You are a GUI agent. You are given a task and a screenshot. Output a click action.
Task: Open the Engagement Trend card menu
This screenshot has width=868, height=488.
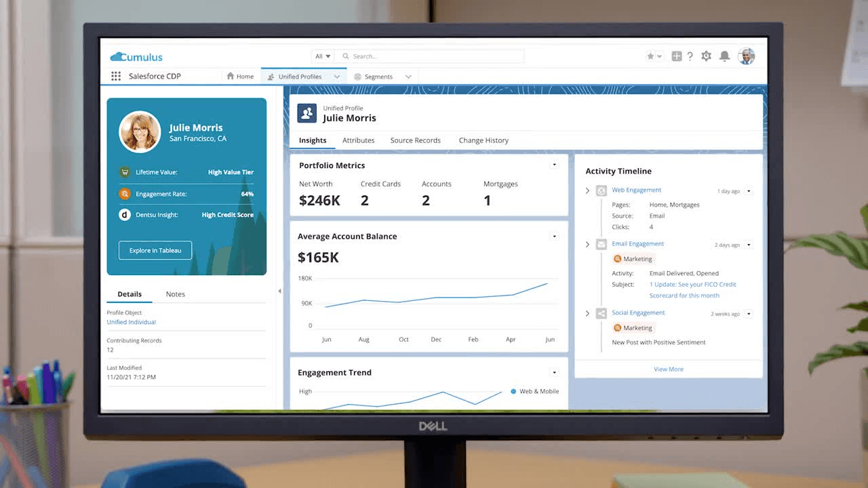tap(554, 372)
